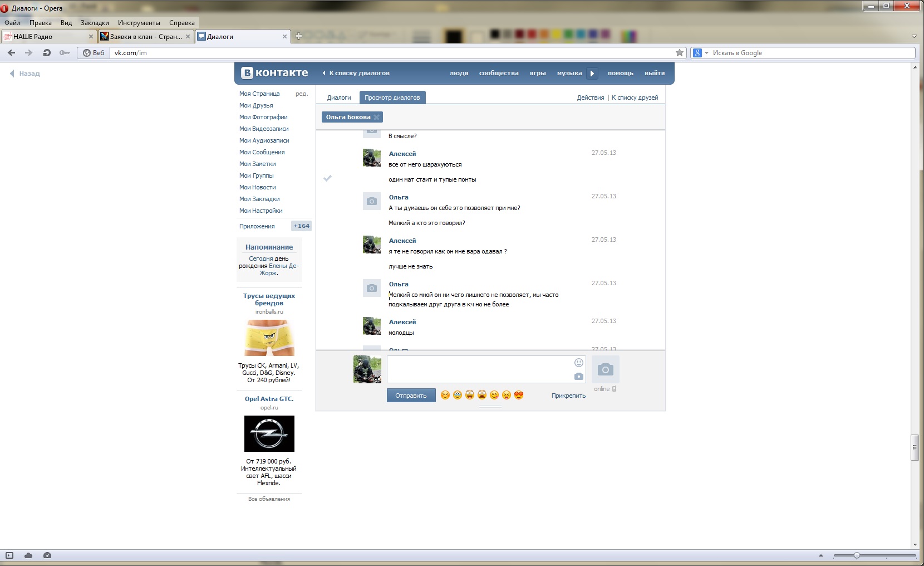Go back via К списку диалогов
The image size is (924, 566).
click(356, 73)
